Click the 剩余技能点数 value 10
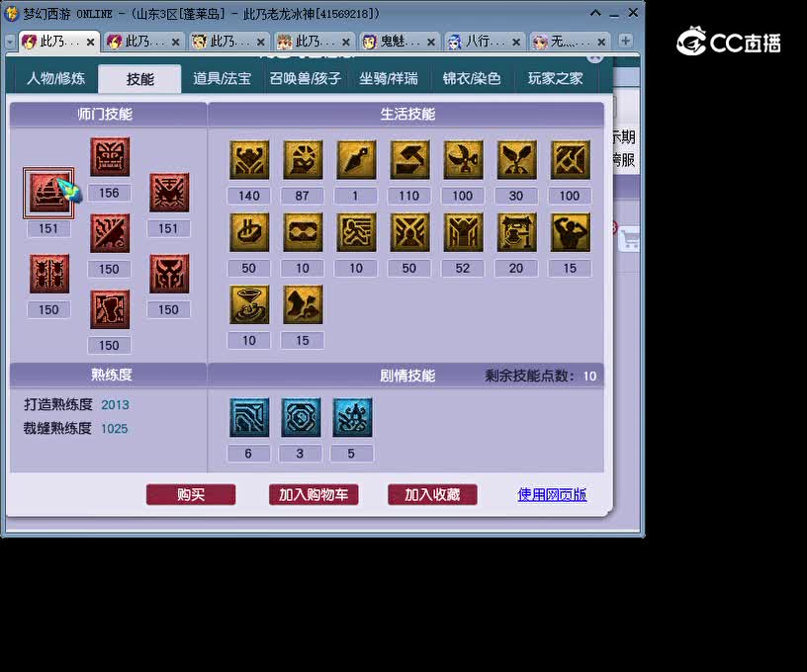807x672 pixels. click(589, 377)
